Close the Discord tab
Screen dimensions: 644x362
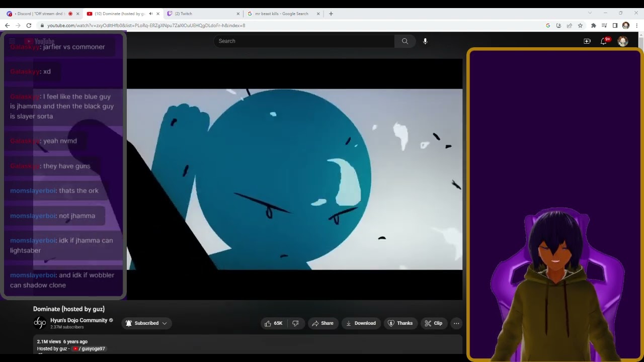click(77, 14)
